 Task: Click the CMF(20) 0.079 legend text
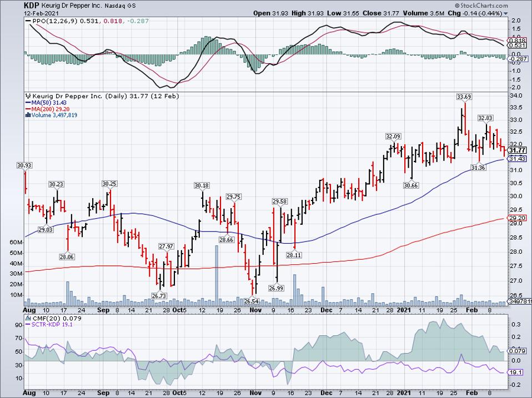click(x=57, y=318)
